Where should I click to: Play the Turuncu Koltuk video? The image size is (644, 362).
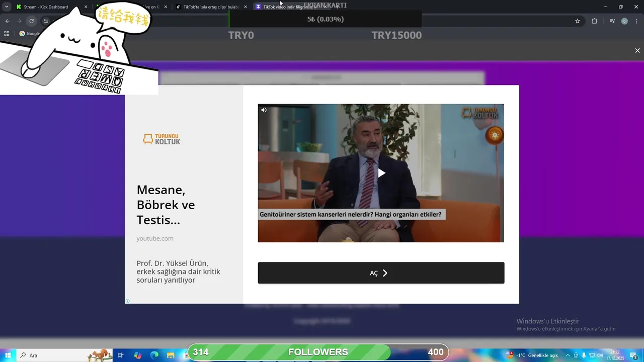pos(381,173)
